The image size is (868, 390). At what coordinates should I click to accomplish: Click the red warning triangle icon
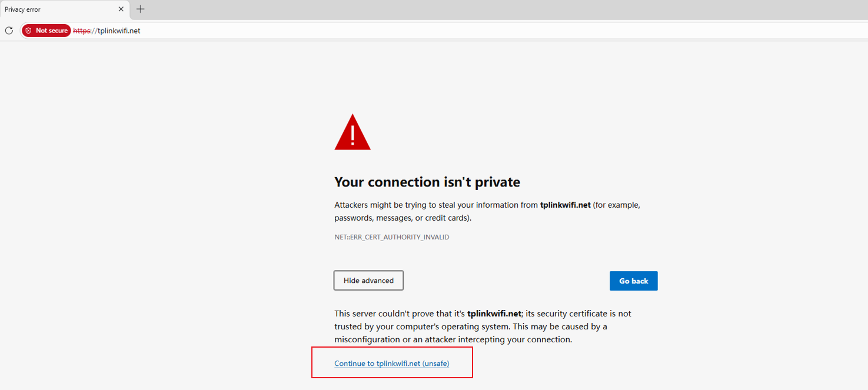pyautogui.click(x=352, y=132)
